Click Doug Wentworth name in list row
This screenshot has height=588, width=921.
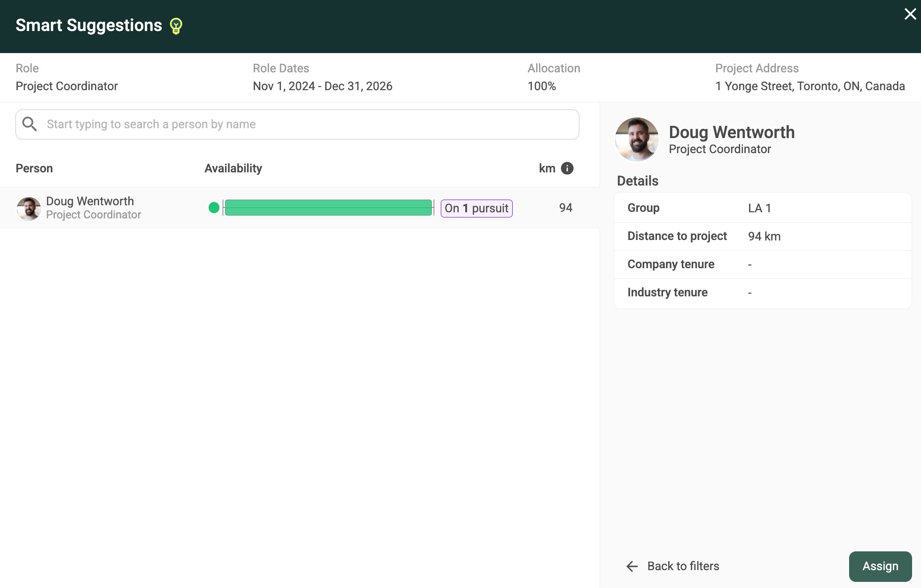coord(90,201)
